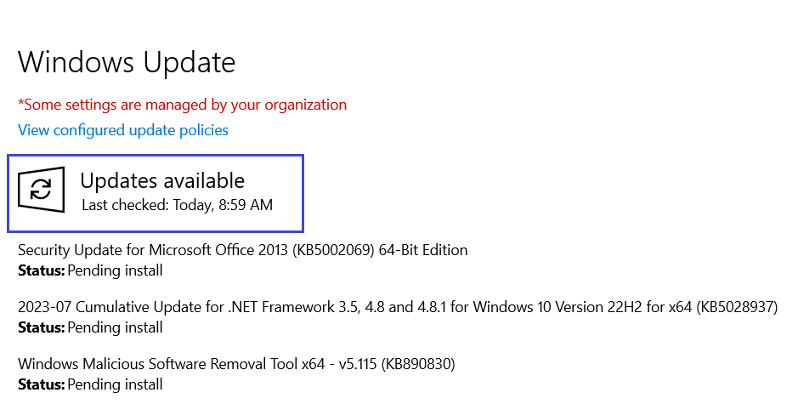This screenshot has height=404, width=800.
Task: Click Pending install status under Malicious Software Removal Tool
Action: pos(115,384)
